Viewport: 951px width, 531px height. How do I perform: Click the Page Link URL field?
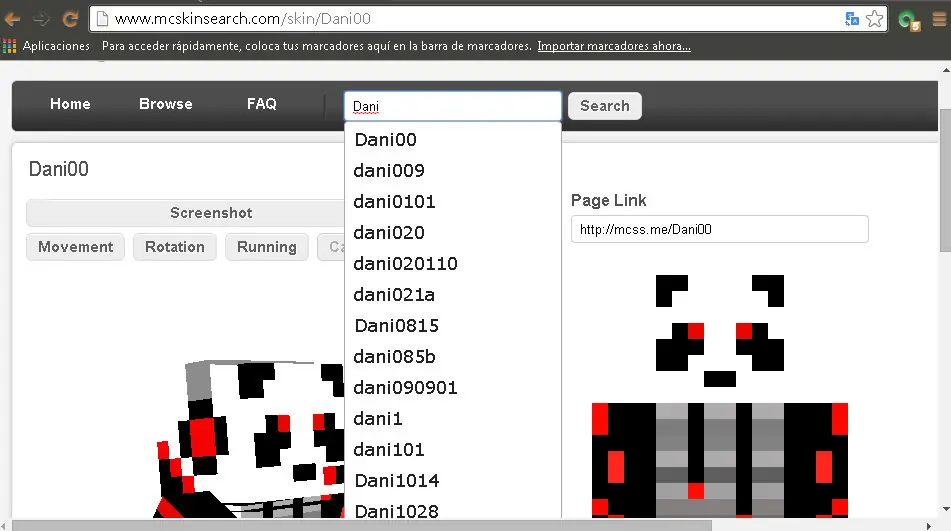(719, 229)
